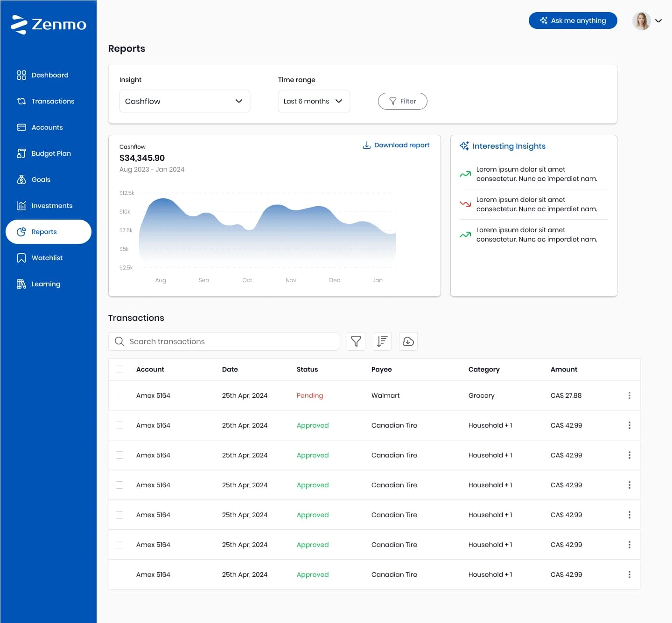Check the last Canadian Tire row checkbox
Screen dimensions: 672x623
[x=119, y=575]
